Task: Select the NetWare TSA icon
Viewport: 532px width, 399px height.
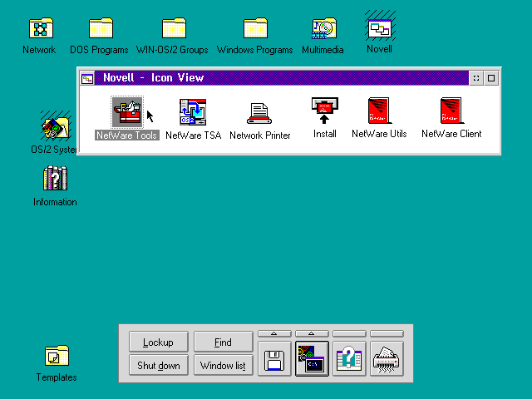Action: pyautogui.click(x=193, y=112)
